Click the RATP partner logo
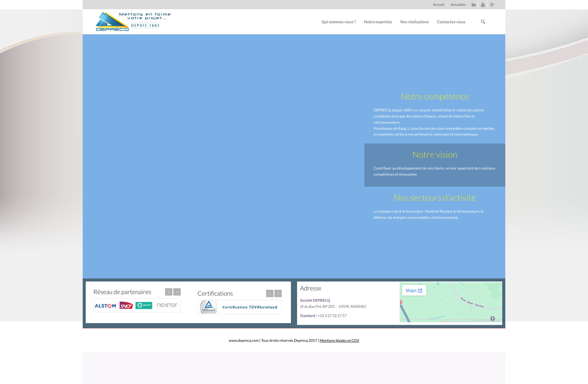 click(144, 305)
